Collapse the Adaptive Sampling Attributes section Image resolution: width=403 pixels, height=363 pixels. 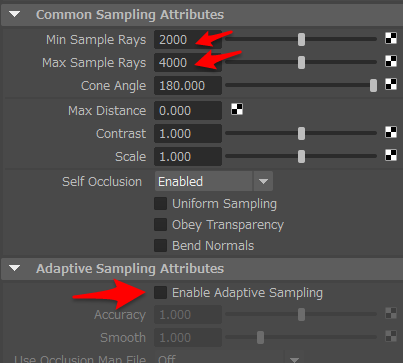tap(15, 268)
